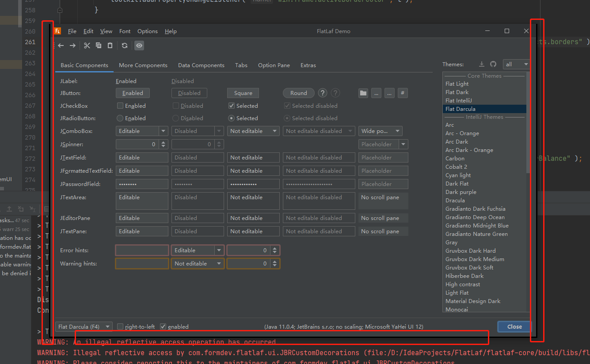This screenshot has height=364, width=590.
Task: Select the Dracula theme
Action: [x=484, y=200]
